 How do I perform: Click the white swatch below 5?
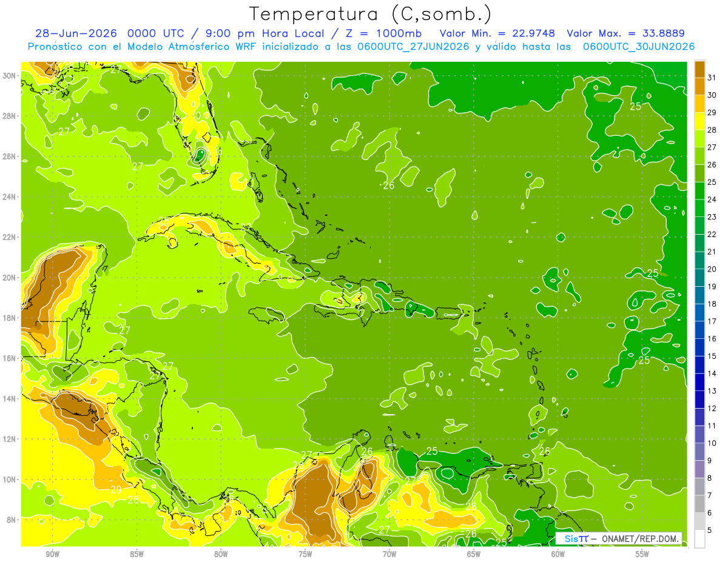coord(699,539)
